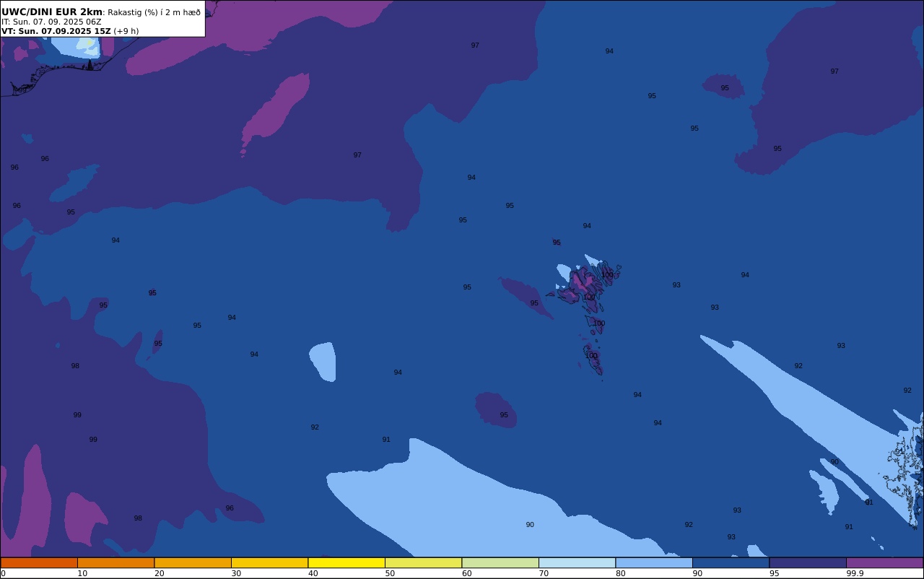The height and width of the screenshot is (579, 924).
Task: Pick the dark indigo 95–99.9 legend segment
Action: coord(808,562)
